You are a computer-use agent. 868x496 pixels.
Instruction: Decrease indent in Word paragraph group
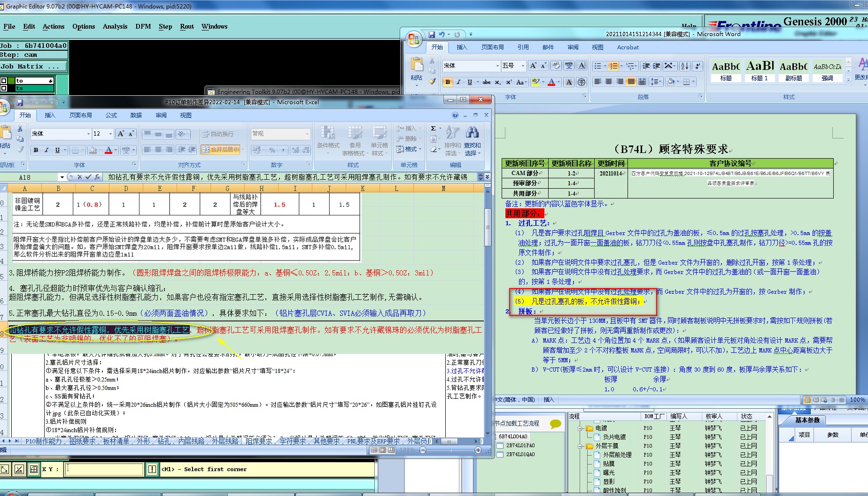(646, 66)
